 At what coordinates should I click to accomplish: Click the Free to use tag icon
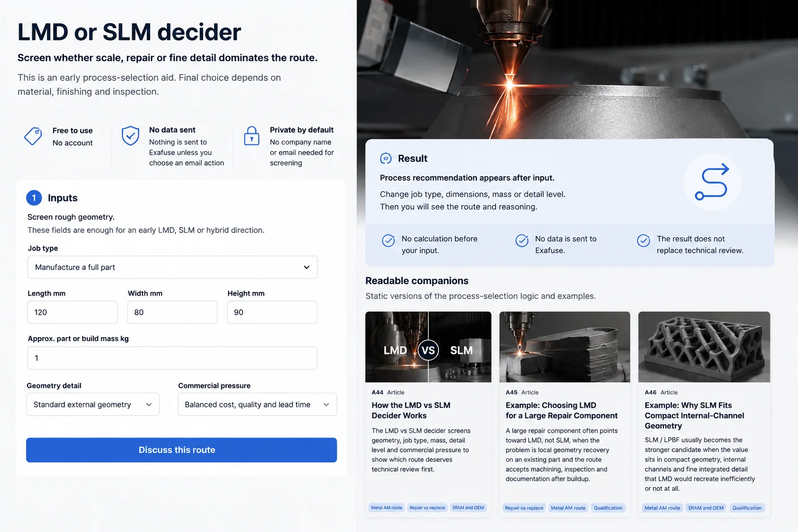coord(33,136)
